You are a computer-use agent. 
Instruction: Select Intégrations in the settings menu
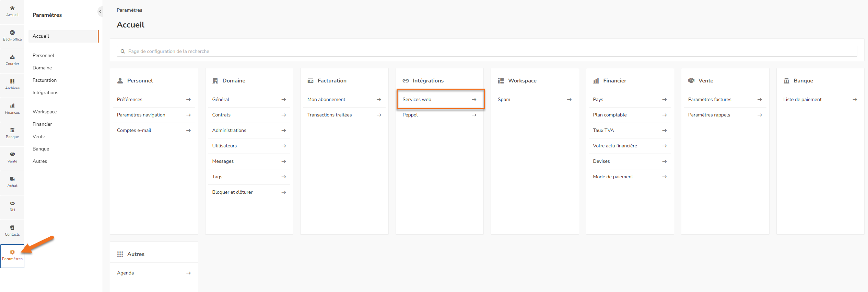pyautogui.click(x=45, y=92)
